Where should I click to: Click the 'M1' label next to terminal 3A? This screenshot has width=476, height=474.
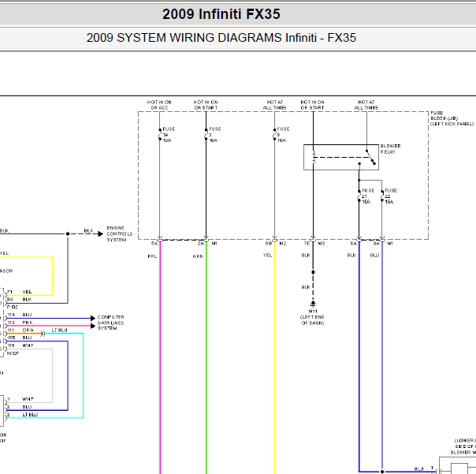tap(390, 244)
